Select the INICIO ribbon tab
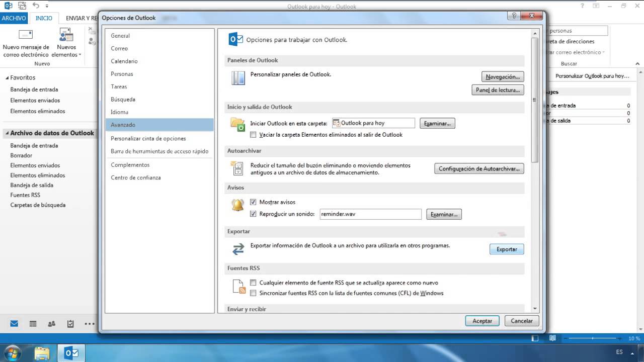 44,18
